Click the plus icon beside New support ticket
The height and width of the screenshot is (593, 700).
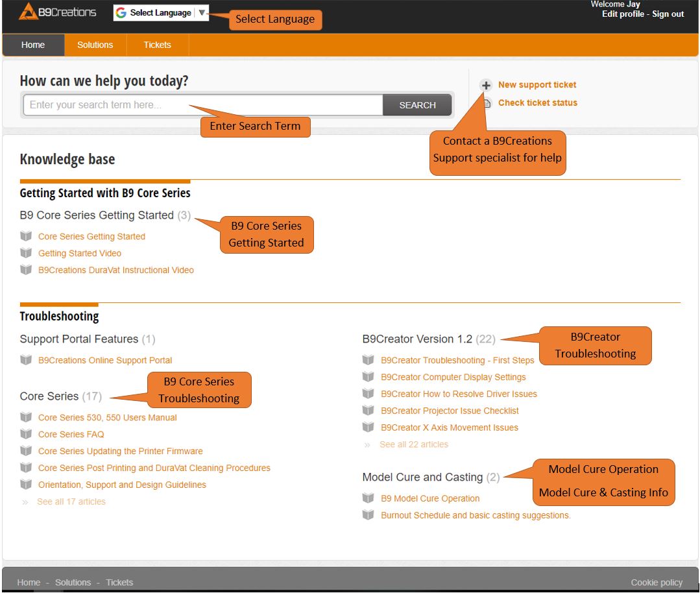(486, 85)
